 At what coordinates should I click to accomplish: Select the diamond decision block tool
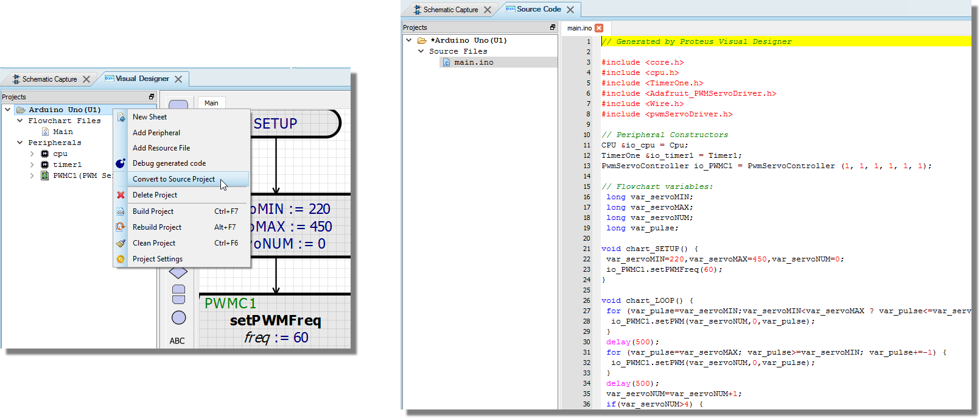coord(178,272)
